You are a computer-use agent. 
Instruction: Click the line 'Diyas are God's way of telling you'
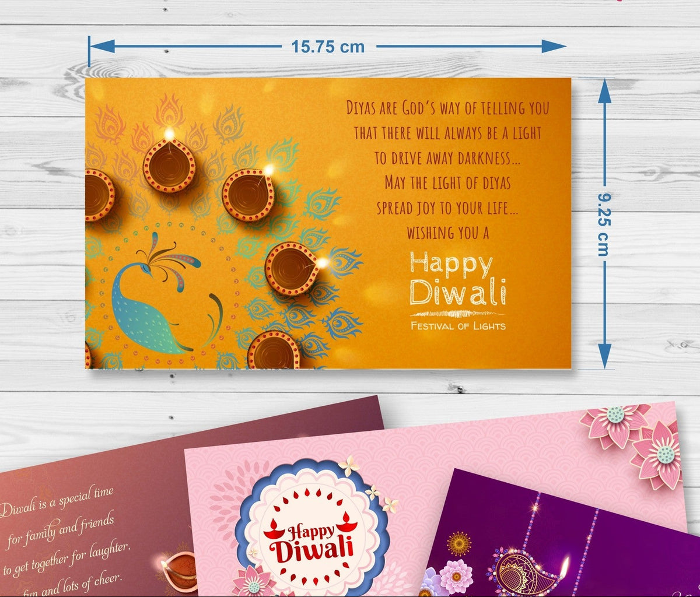pyautogui.click(x=448, y=108)
